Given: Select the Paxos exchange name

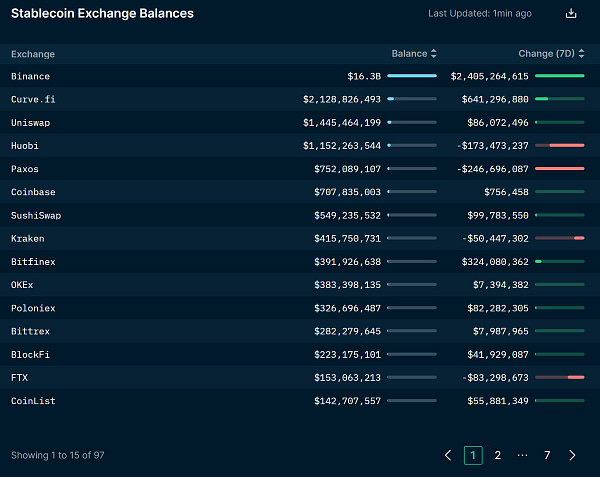Looking at the screenshot, I should [x=25, y=169].
